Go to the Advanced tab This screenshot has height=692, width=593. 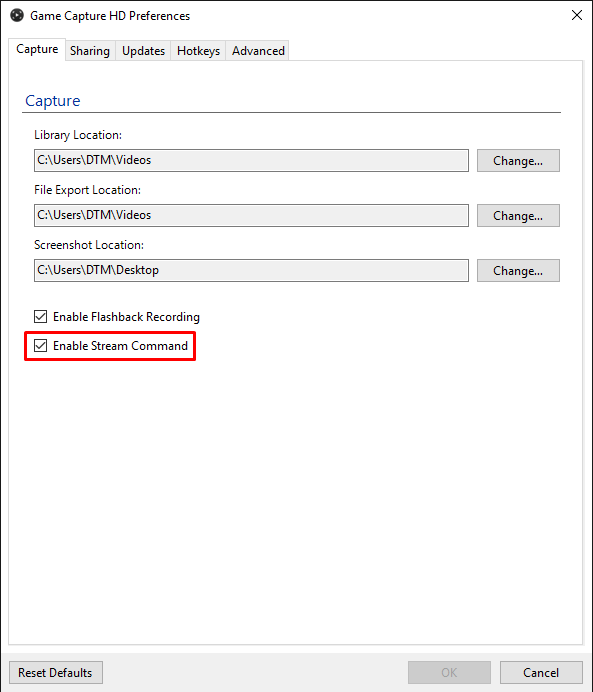pyautogui.click(x=258, y=51)
